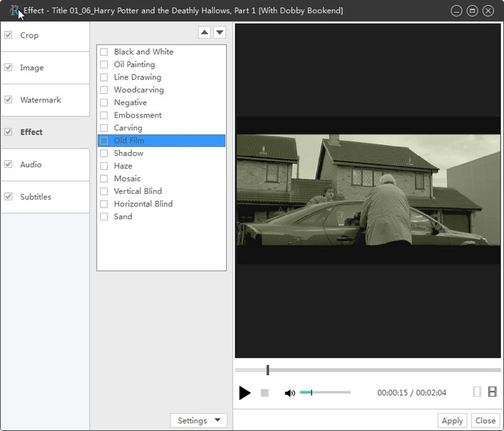Toggle the Audio checkbox
The image size is (504, 431).
(9, 164)
